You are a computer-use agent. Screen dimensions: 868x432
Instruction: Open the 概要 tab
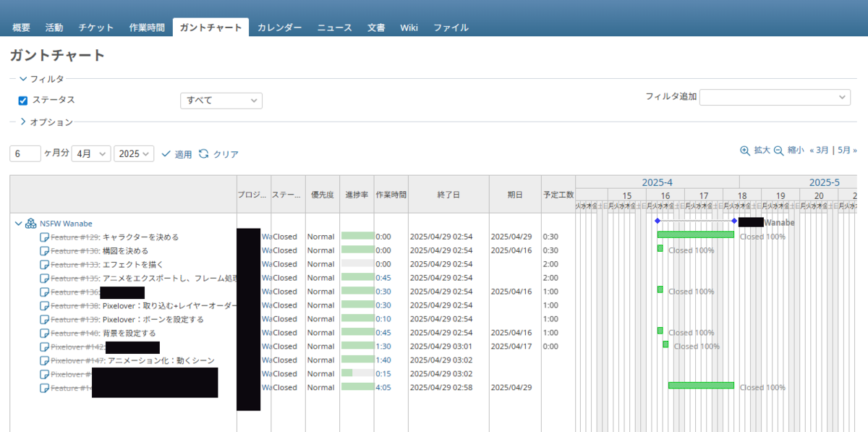pos(22,27)
